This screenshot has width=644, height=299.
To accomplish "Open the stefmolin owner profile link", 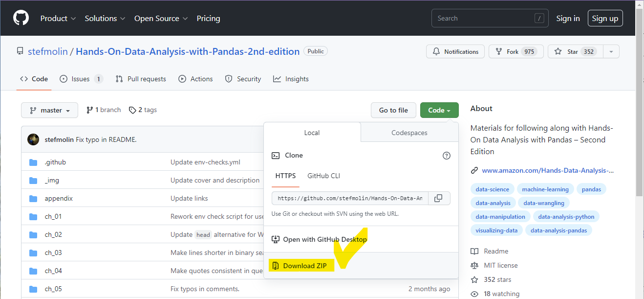I will [x=48, y=51].
